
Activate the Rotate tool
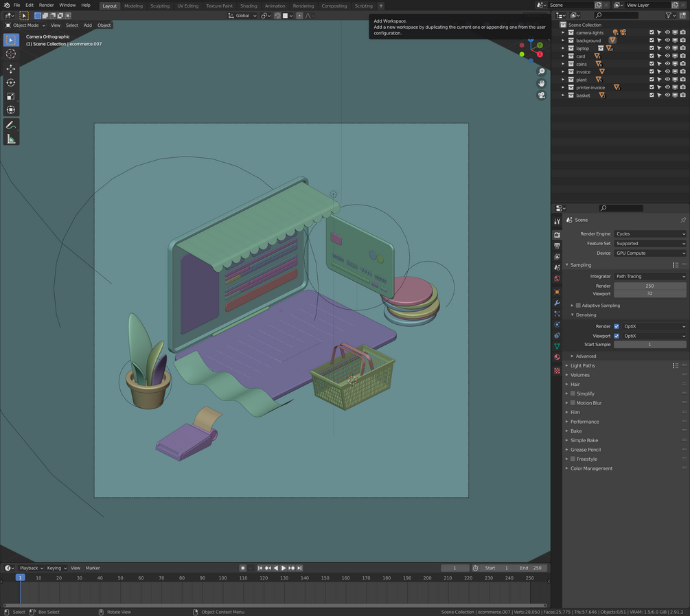coord(11,83)
